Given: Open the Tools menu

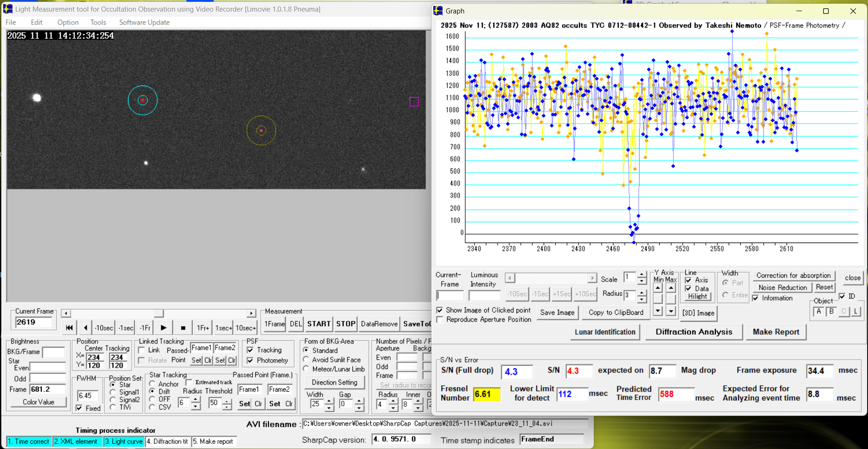Looking at the screenshot, I should pos(98,22).
